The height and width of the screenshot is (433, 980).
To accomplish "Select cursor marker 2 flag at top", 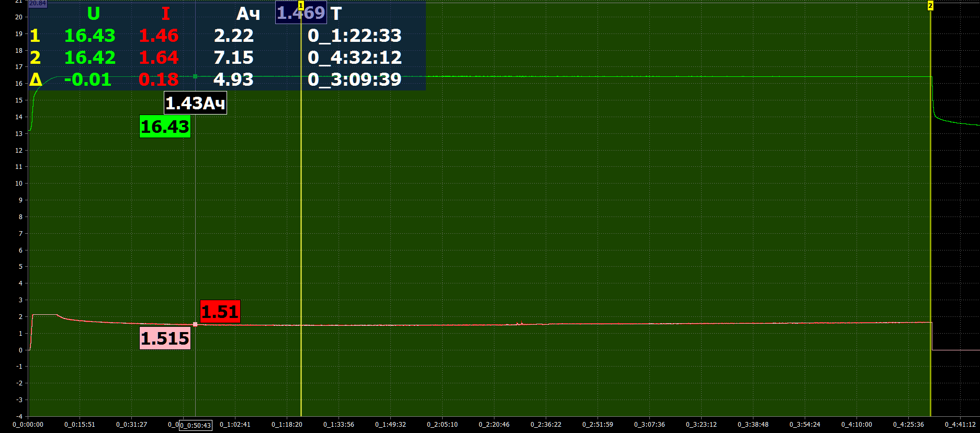I will click(930, 6).
